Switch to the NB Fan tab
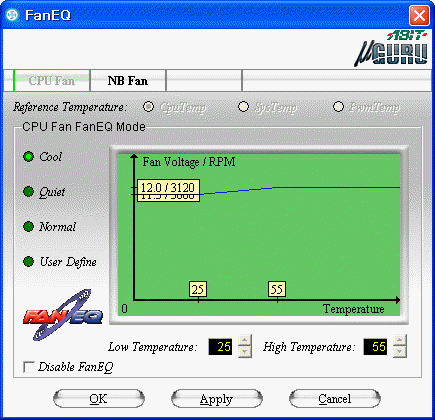Image resolution: width=435 pixels, height=420 pixels. 128,81
